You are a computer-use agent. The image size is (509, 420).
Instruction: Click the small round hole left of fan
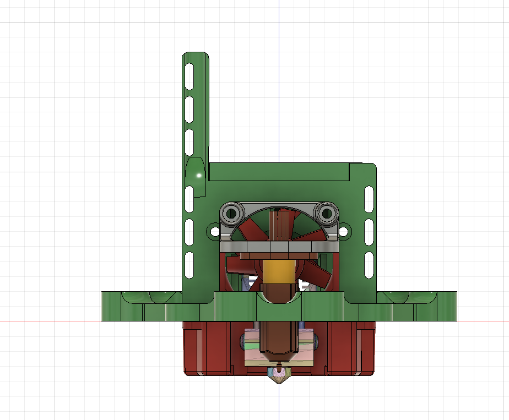[x=215, y=232]
